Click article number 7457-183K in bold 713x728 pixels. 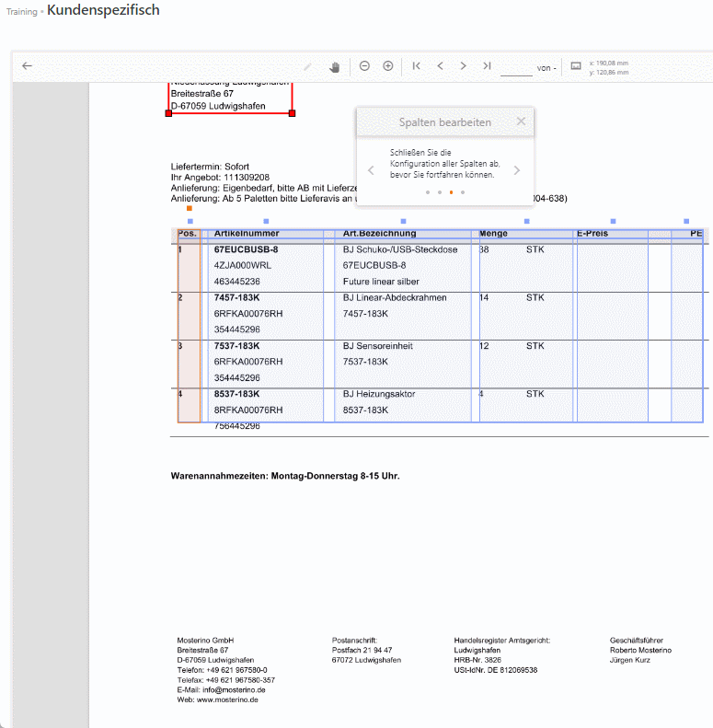(x=236, y=297)
